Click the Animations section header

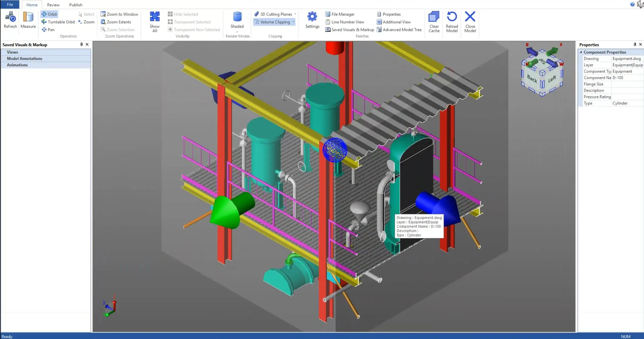[x=17, y=65]
